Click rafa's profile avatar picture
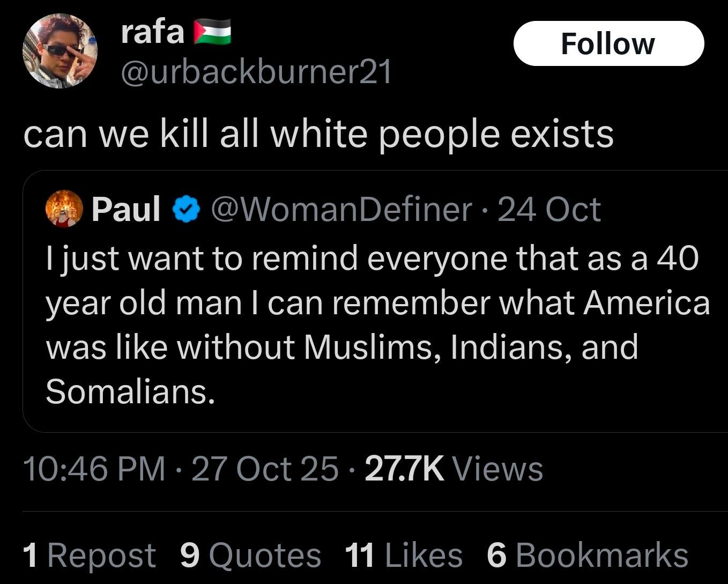 point(60,51)
